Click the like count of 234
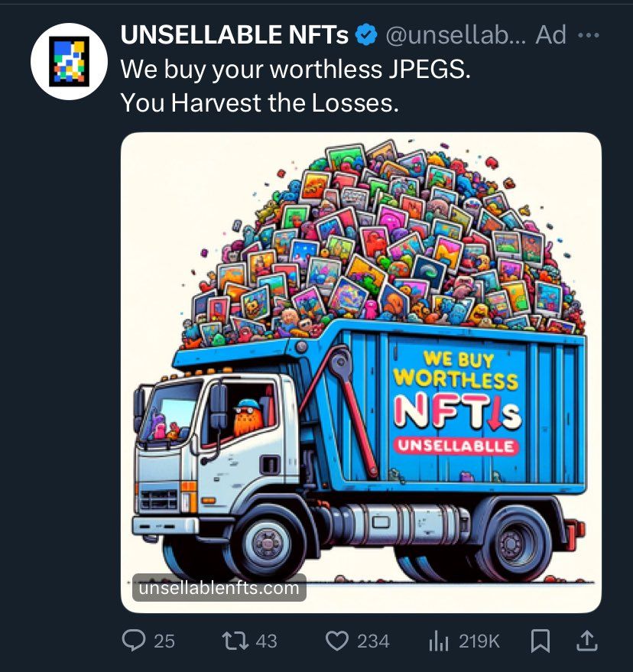Image resolution: width=633 pixels, height=672 pixels. [x=373, y=641]
